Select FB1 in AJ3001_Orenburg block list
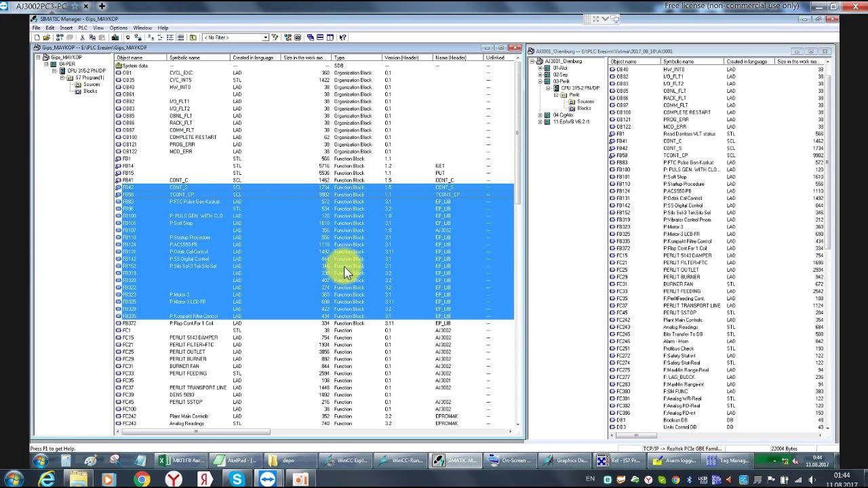 point(717,134)
